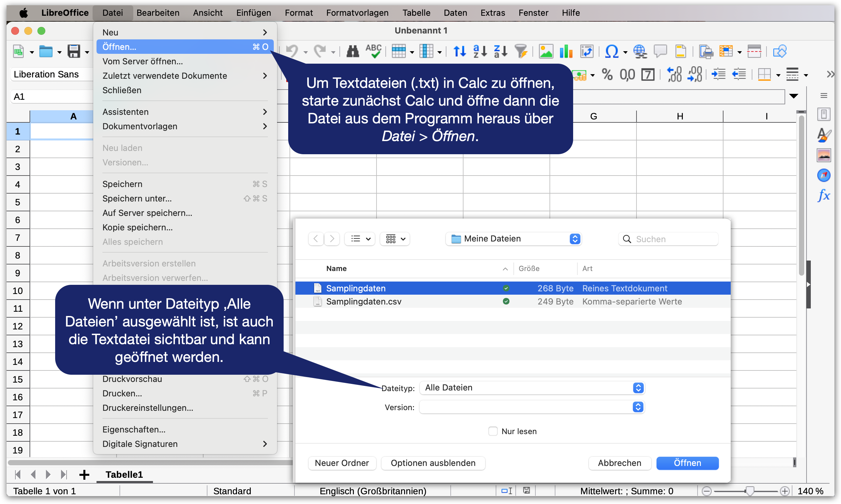This screenshot has width=841, height=504.
Task: Click the special character Omega icon
Action: tap(612, 52)
